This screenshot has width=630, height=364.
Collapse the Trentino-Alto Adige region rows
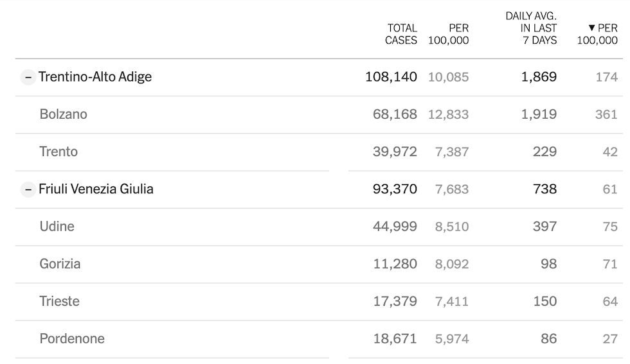pyautogui.click(x=28, y=77)
